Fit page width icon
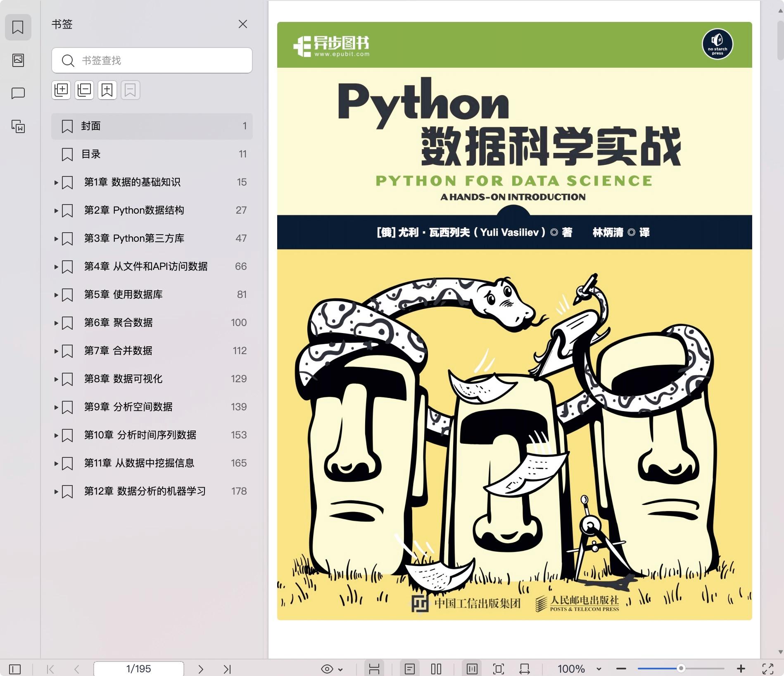This screenshot has width=784, height=676. 525,669
